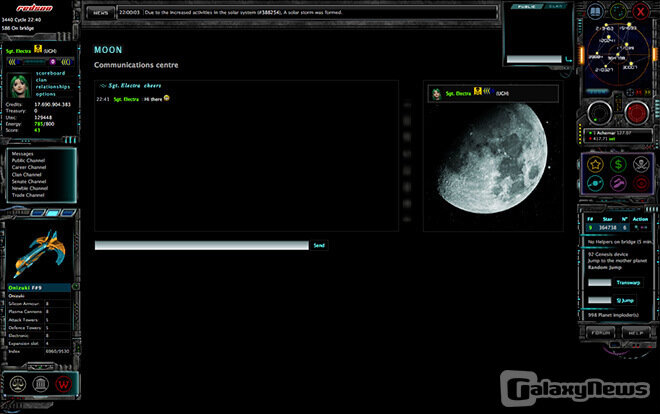
Task: Open the options link
Action: click(x=45, y=94)
